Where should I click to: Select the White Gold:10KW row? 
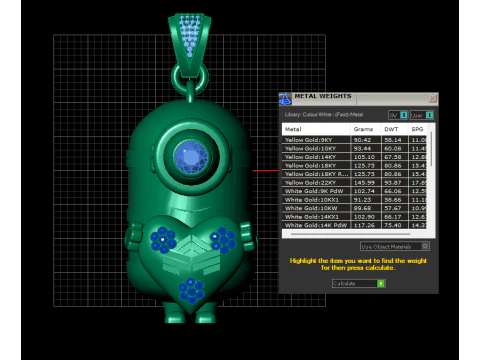pos(354,208)
